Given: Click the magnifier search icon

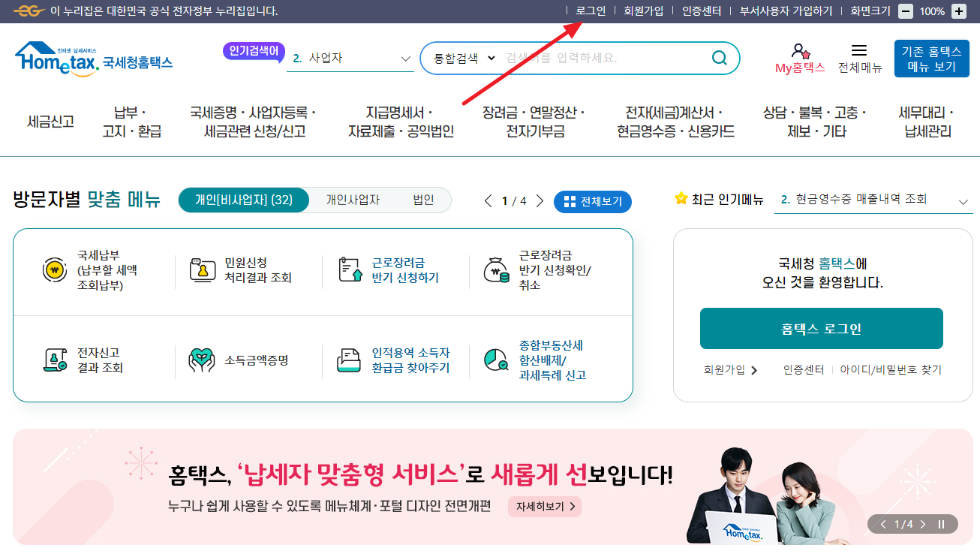Looking at the screenshot, I should tap(720, 58).
